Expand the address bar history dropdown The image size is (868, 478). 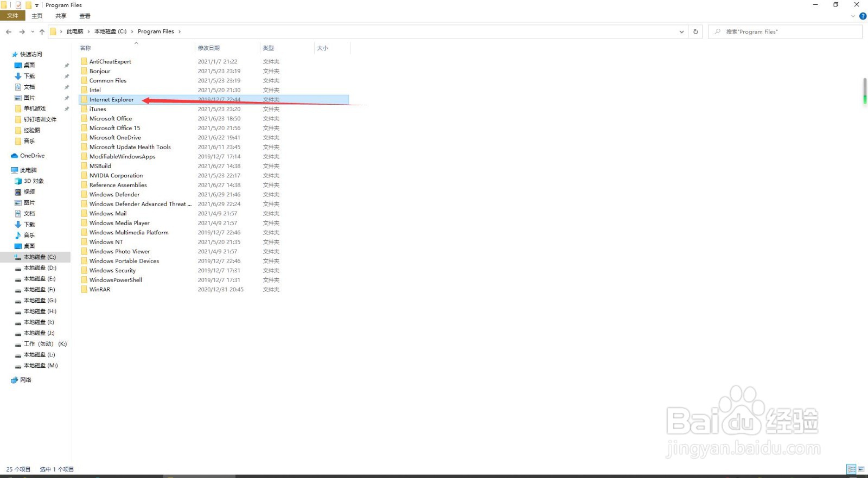[681, 31]
